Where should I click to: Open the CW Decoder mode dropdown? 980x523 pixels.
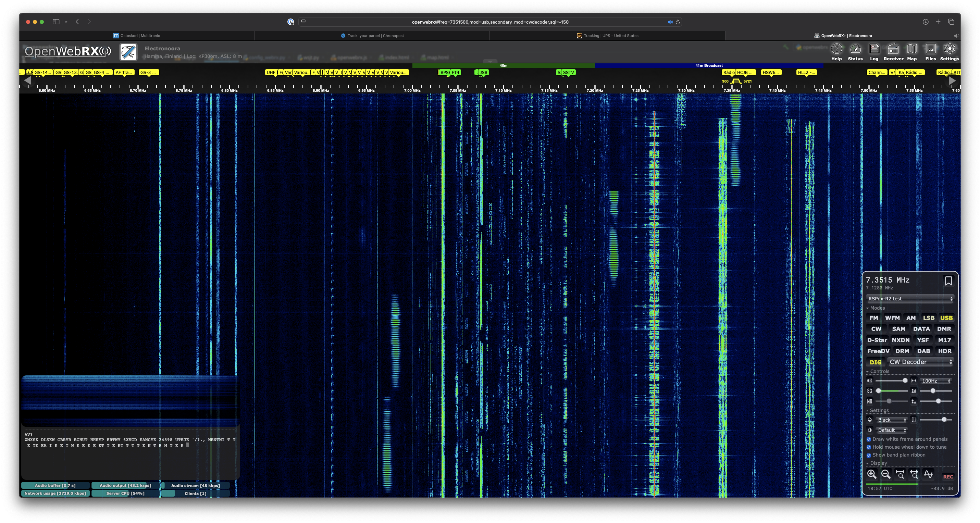click(x=920, y=362)
